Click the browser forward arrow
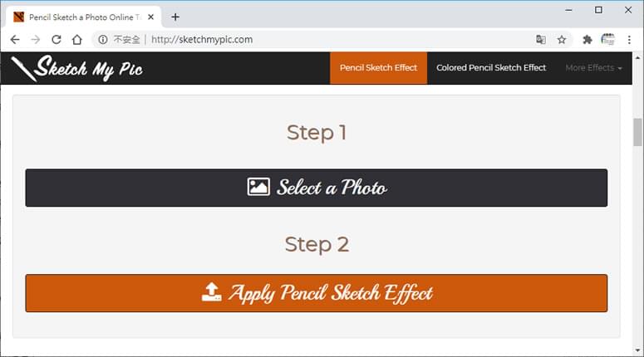Viewport: 644px width, 357px height. point(36,39)
